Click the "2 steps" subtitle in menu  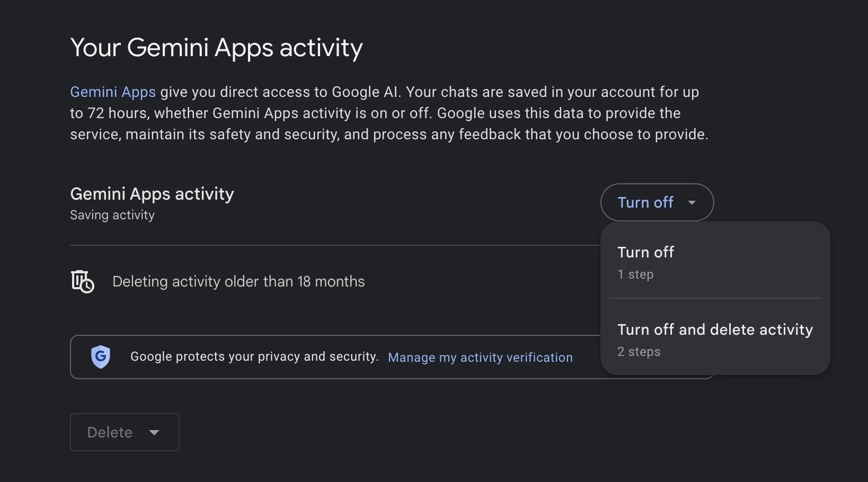639,352
